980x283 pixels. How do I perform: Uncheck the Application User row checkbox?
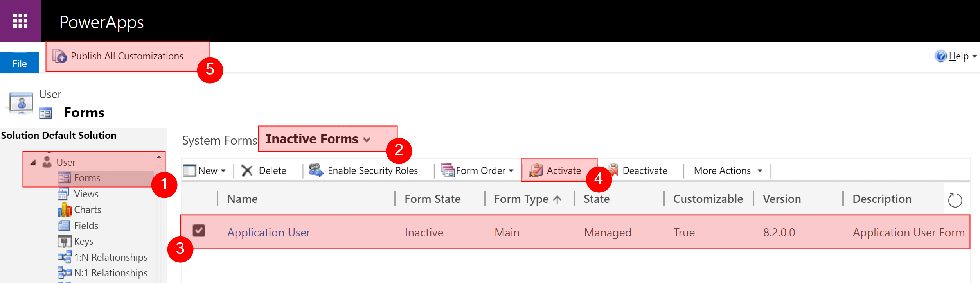(199, 231)
